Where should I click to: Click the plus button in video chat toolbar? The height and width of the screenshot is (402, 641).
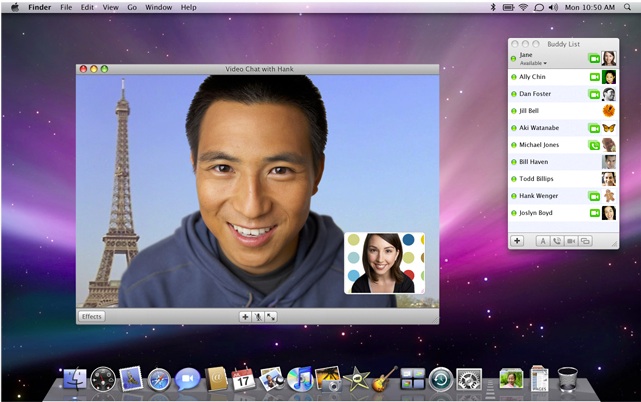[245, 317]
